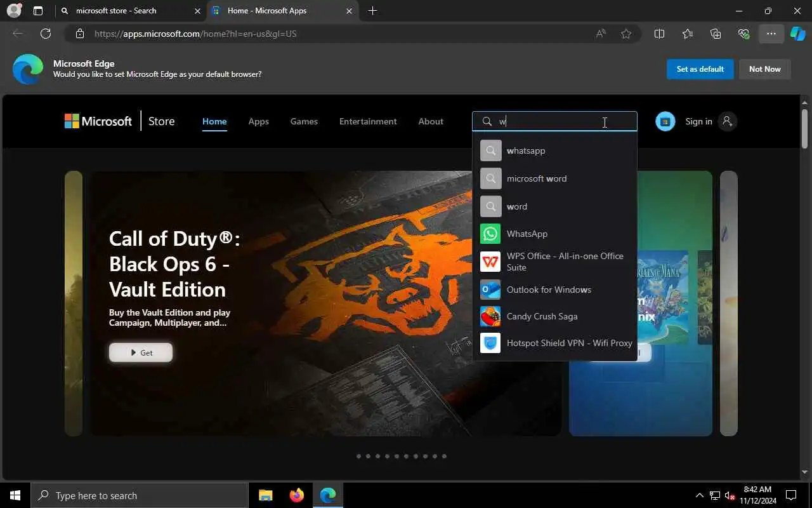Viewport: 812px width, 508px height.
Task: Open the Favorites list icon
Action: (688, 34)
